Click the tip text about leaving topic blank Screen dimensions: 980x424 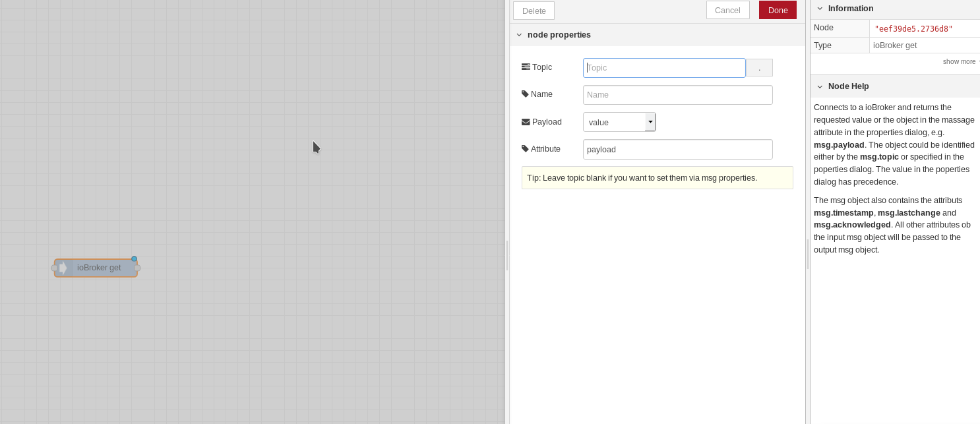pos(642,178)
